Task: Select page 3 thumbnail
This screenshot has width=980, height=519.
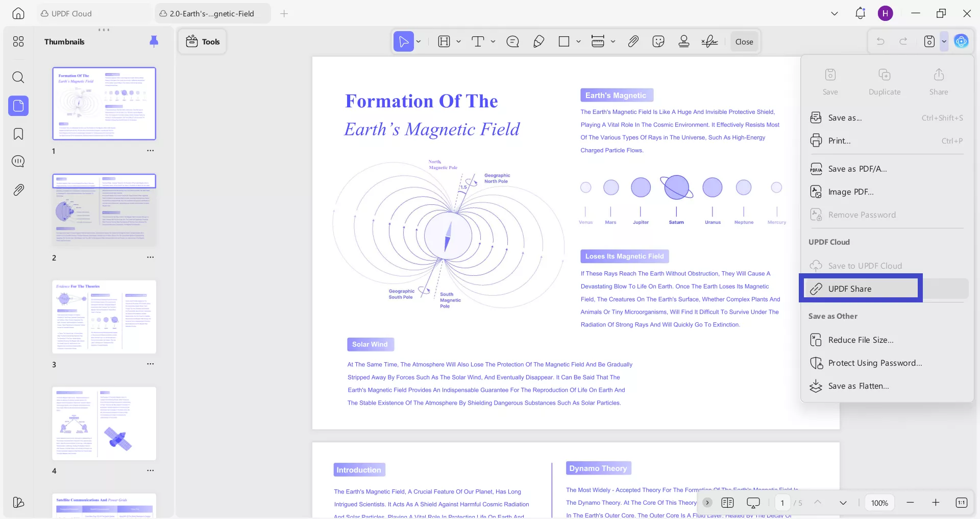Action: coord(104,317)
